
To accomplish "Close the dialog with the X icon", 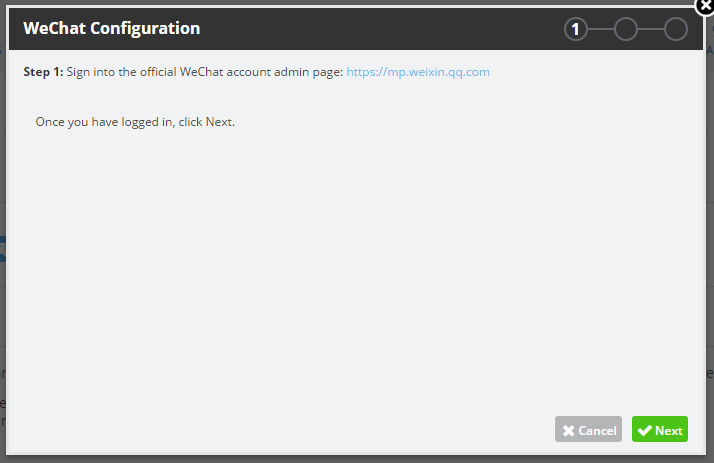I will 705,6.
